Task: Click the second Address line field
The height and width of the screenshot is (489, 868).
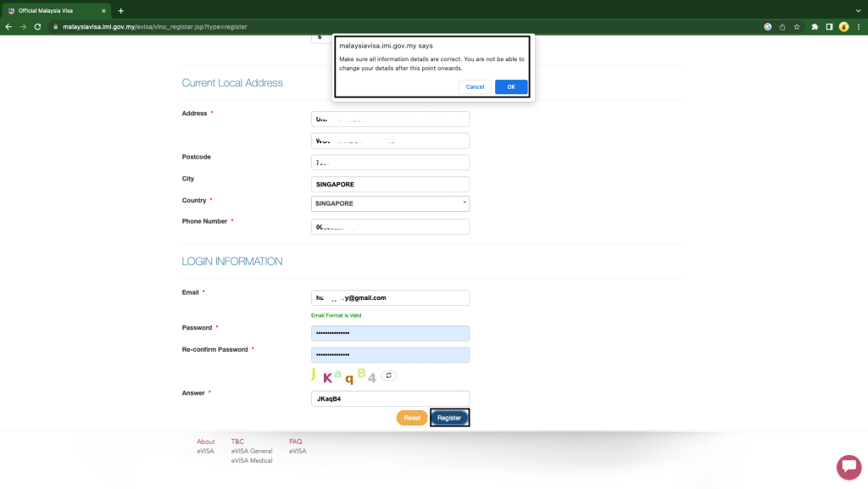Action: 390,141
